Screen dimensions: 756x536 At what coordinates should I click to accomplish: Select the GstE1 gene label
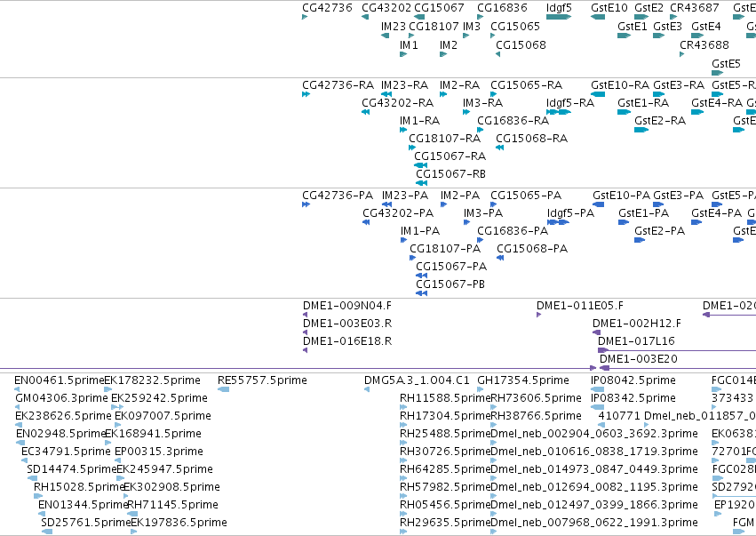click(x=633, y=27)
